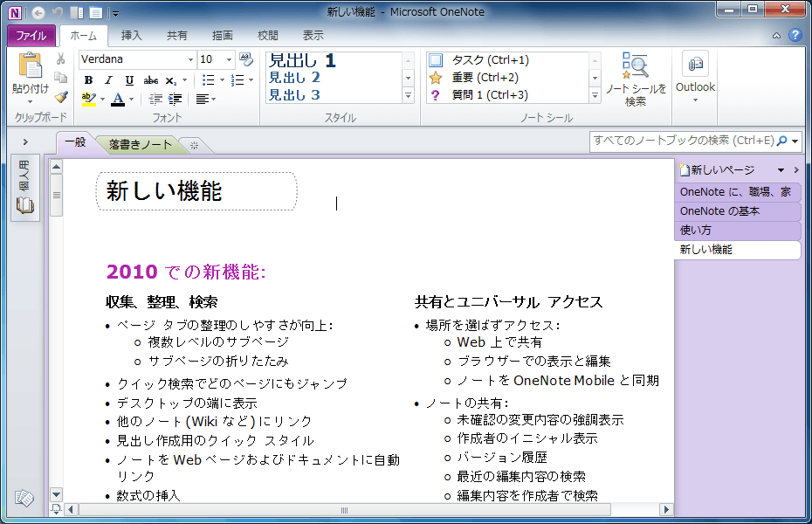Open the Outlook tasks button
This screenshot has height=524, width=812.
click(x=695, y=77)
